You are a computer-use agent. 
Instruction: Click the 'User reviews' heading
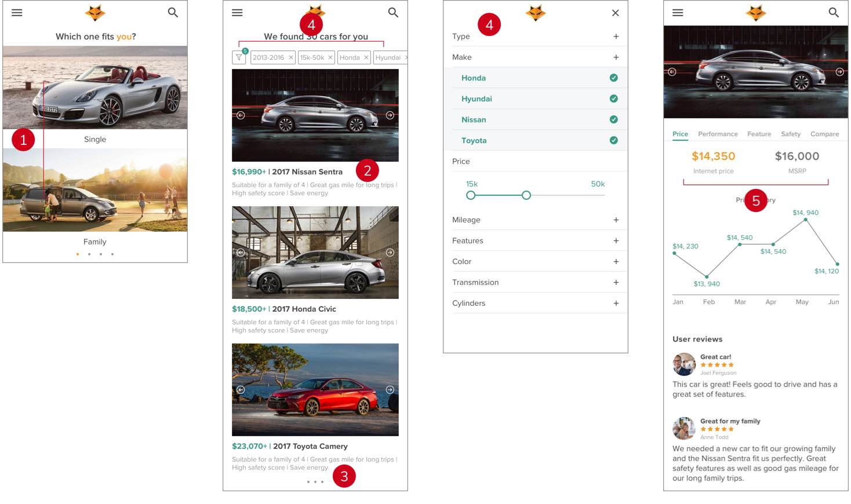(x=697, y=339)
